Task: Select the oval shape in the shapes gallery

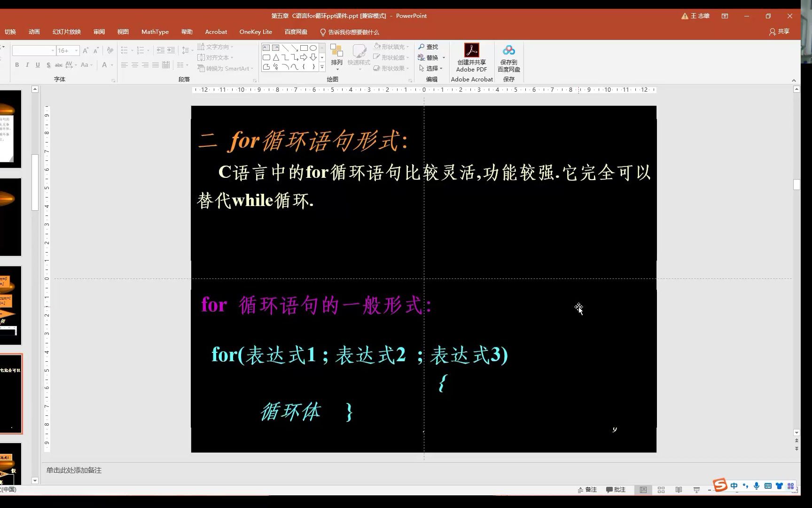Action: (313, 48)
